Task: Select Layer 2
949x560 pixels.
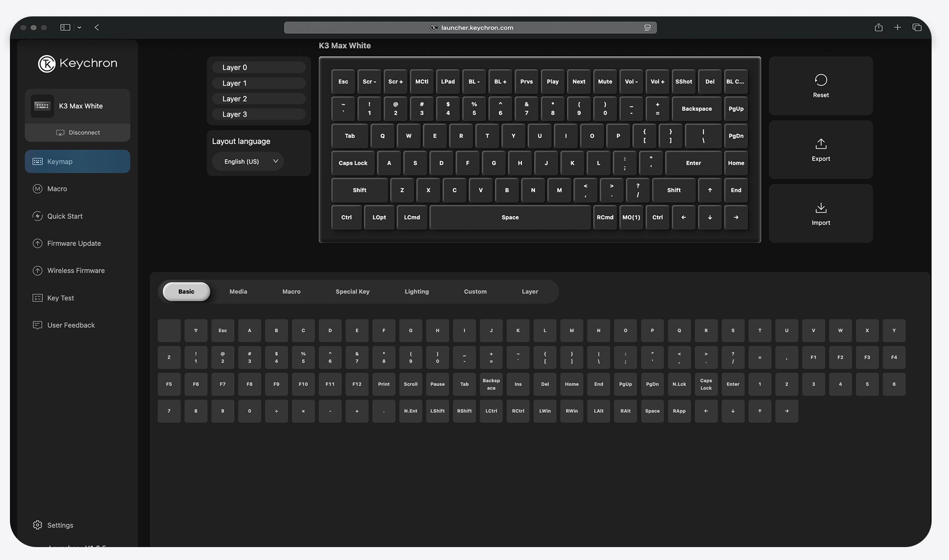Action: pos(259,99)
